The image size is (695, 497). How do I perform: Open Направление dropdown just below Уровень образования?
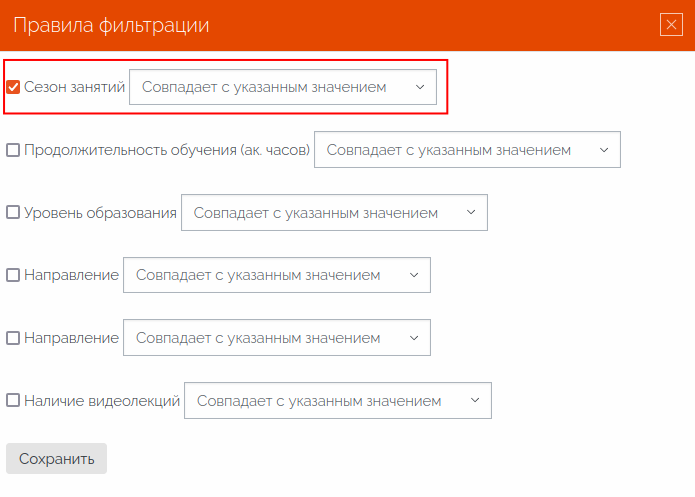point(277,275)
